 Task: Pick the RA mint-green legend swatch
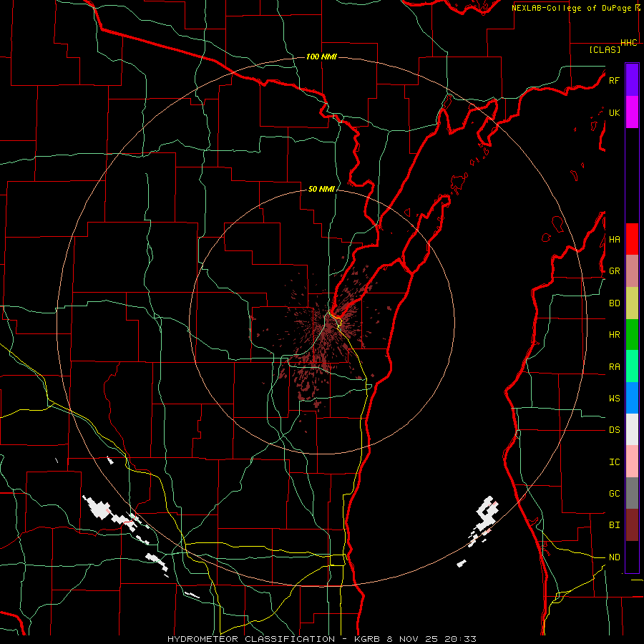(632, 366)
